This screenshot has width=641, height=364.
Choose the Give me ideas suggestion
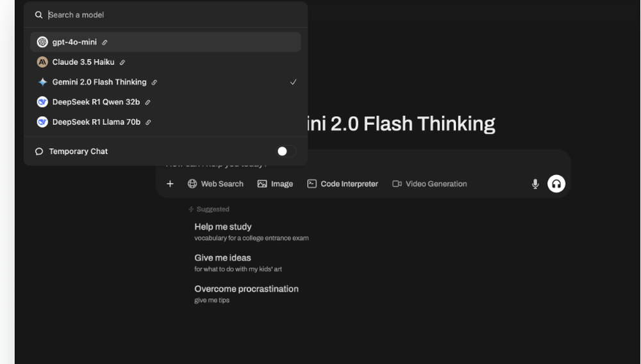click(x=238, y=263)
